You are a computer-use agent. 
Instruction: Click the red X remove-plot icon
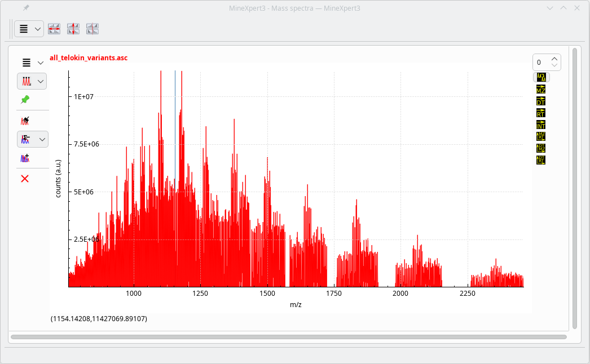click(x=25, y=179)
